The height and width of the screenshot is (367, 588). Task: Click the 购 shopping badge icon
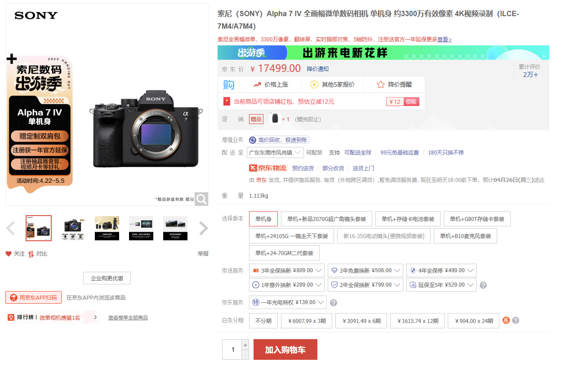point(229,84)
